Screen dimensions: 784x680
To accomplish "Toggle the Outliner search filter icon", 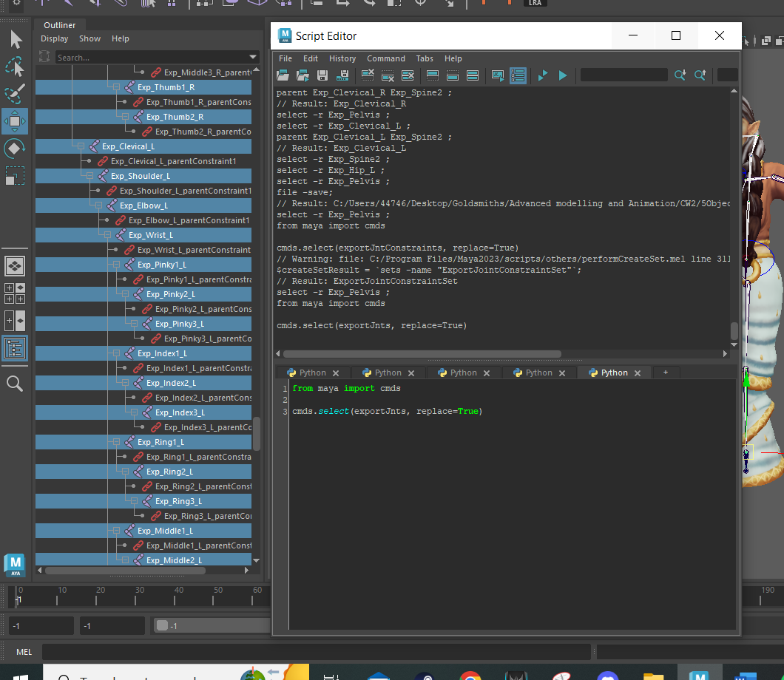I will point(44,58).
